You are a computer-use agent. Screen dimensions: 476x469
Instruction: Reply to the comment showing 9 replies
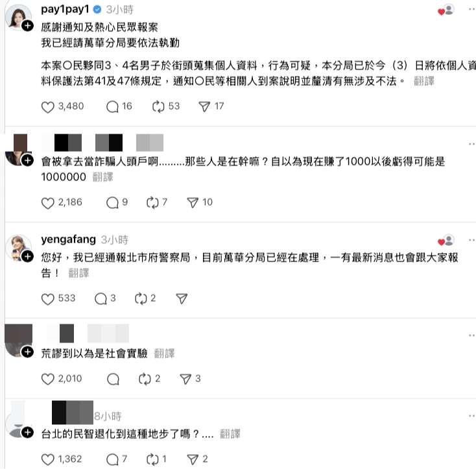[x=112, y=203]
